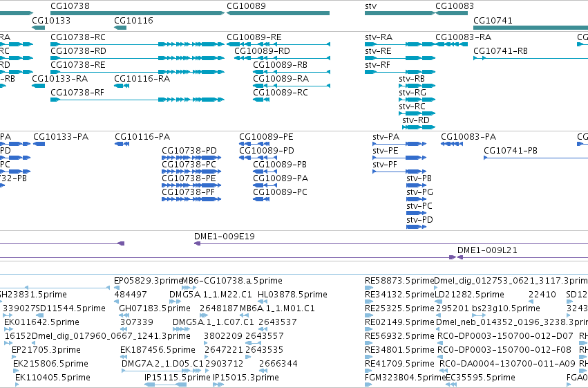The image size is (588, 388).
Task: Click transcript label CG10738-RD
Action: point(78,51)
